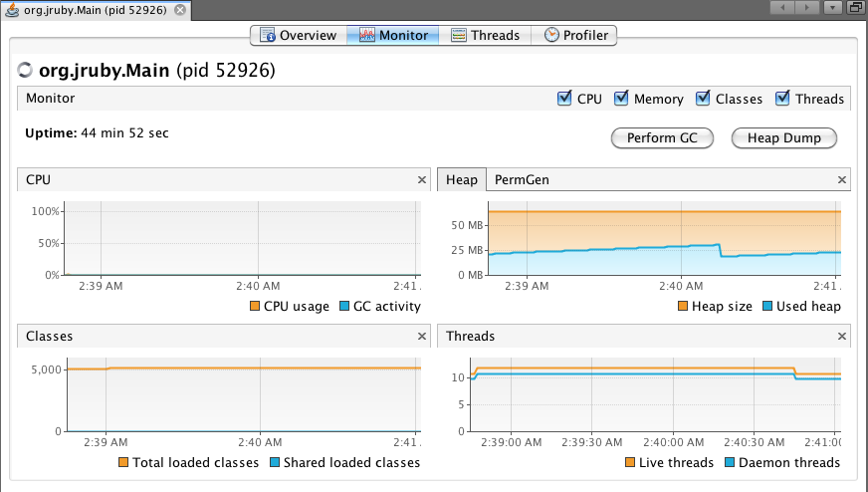Click the '50 MB' axis label in Heap graph

click(467, 225)
